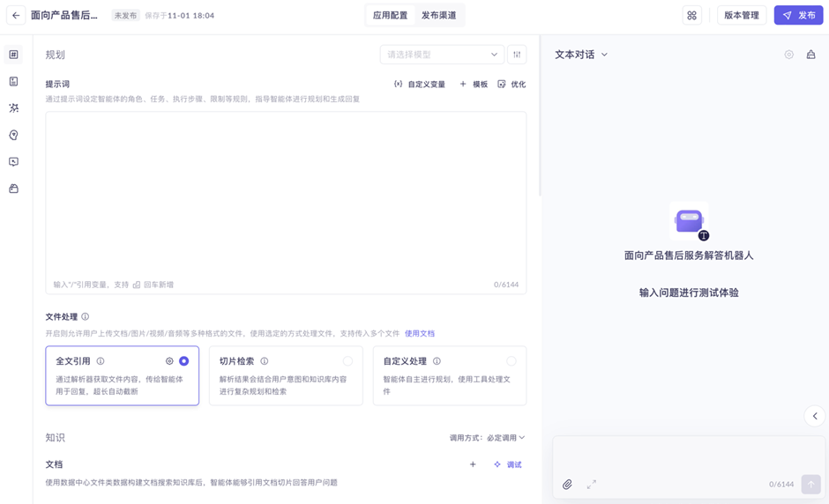The width and height of the screenshot is (829, 504).
Task: Expand the 文本对话 mode dropdown
Action: [581, 55]
